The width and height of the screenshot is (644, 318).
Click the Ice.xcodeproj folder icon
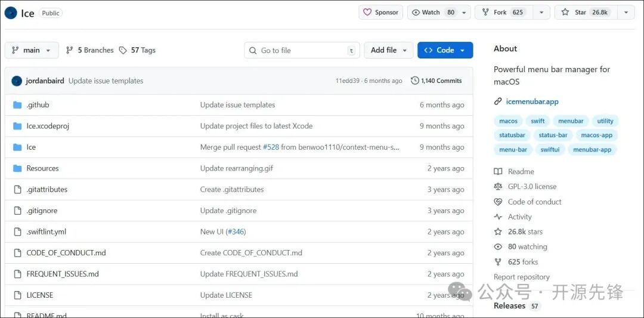click(x=17, y=126)
